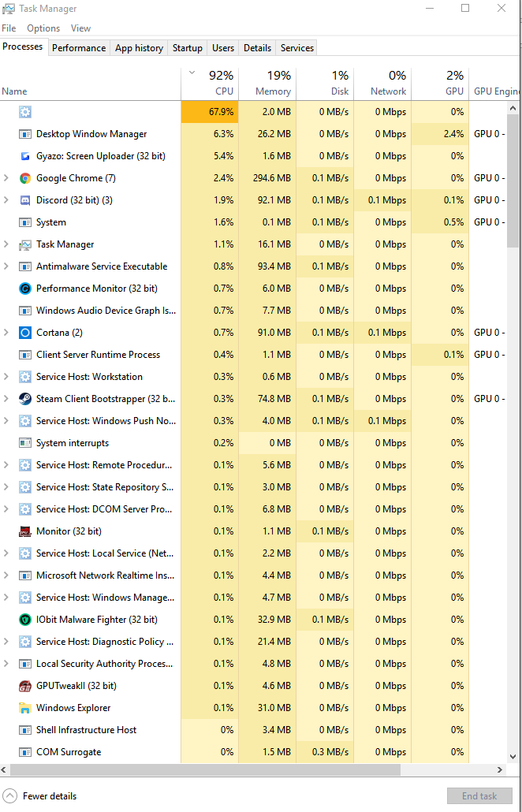Click the vertical scrollbar down arrow
This screenshot has height=812, width=522.
[x=513, y=757]
